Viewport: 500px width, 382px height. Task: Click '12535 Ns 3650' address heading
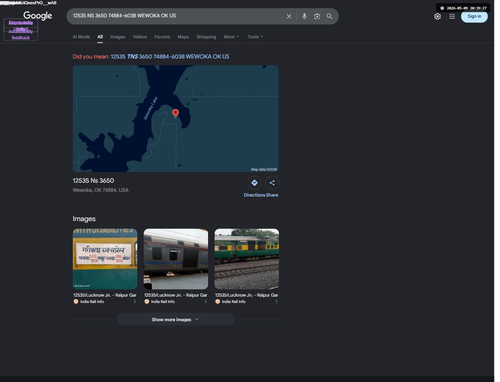coord(93,181)
